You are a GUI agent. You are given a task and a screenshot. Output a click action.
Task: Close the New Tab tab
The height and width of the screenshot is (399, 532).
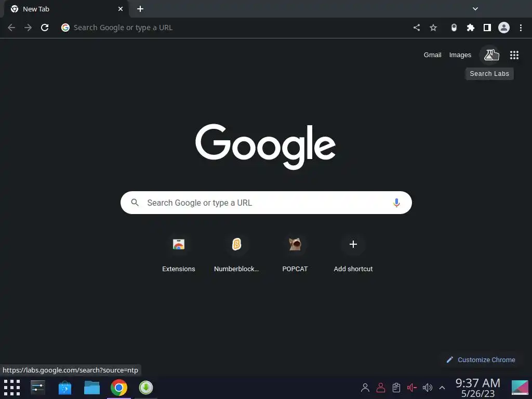pyautogui.click(x=121, y=9)
